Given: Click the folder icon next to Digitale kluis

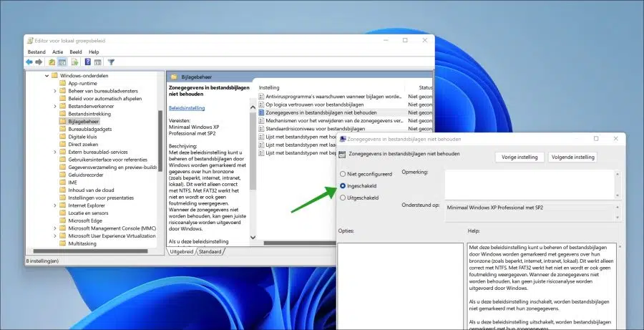Looking at the screenshot, I should pyautogui.click(x=62, y=137).
